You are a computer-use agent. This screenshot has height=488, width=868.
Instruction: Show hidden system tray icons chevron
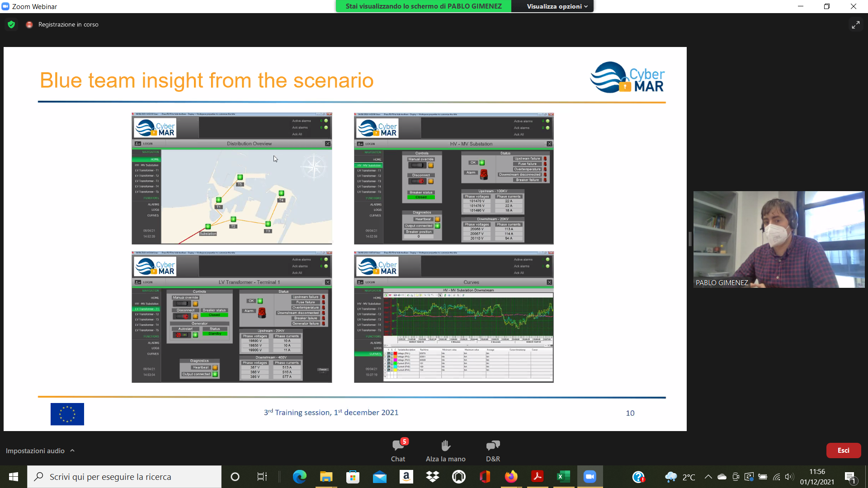(x=708, y=477)
